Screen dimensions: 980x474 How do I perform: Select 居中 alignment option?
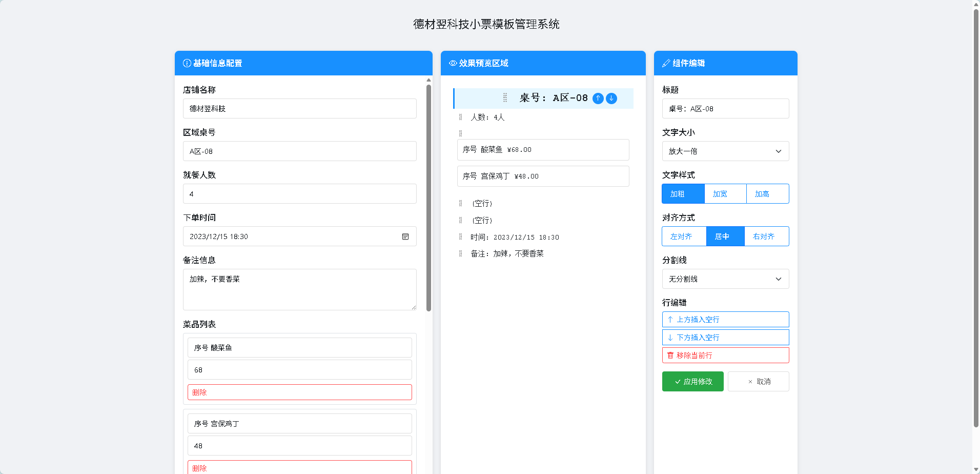[725, 236]
